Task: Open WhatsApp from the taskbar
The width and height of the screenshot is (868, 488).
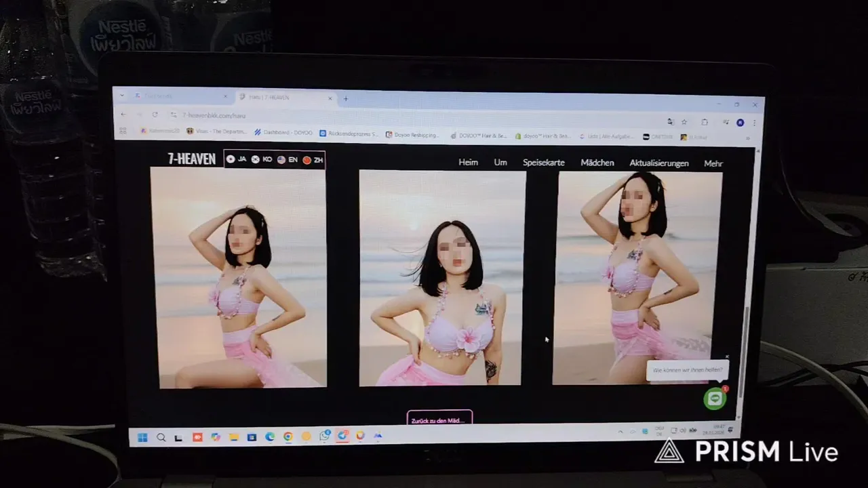Action: pos(325,436)
